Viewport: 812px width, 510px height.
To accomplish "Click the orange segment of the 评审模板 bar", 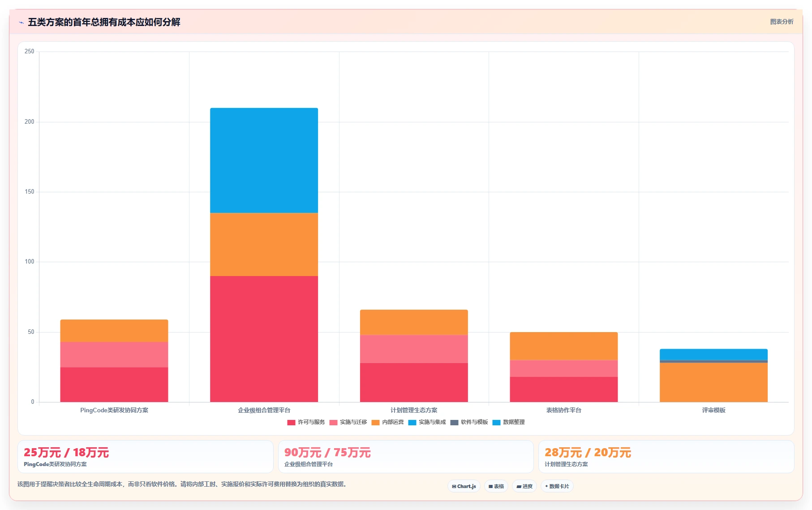I will click(713, 382).
